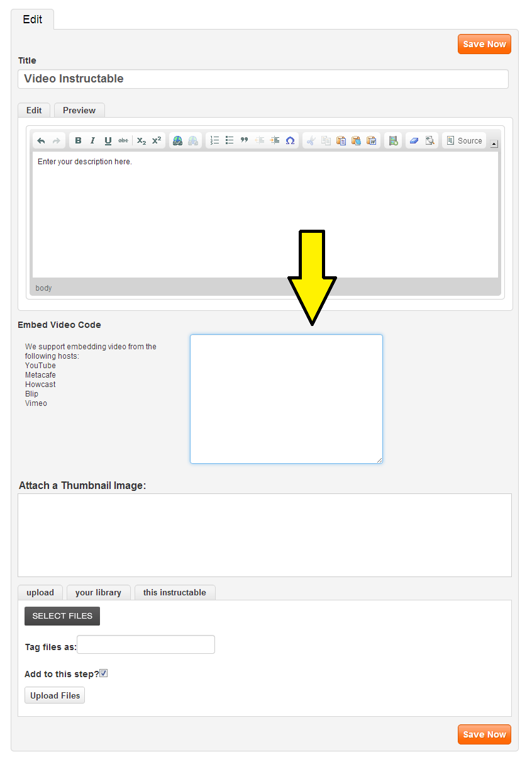Switch to the Preview tab
The height and width of the screenshot is (764, 532).
[79, 110]
